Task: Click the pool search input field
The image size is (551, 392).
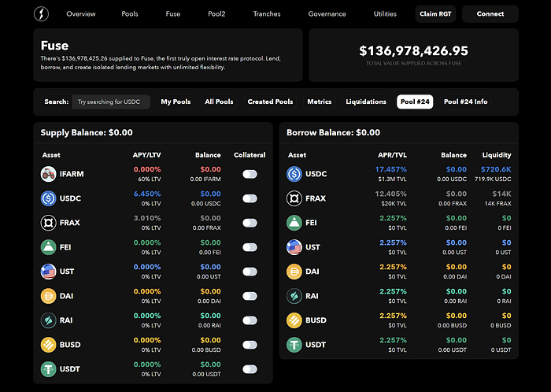Action: point(111,102)
